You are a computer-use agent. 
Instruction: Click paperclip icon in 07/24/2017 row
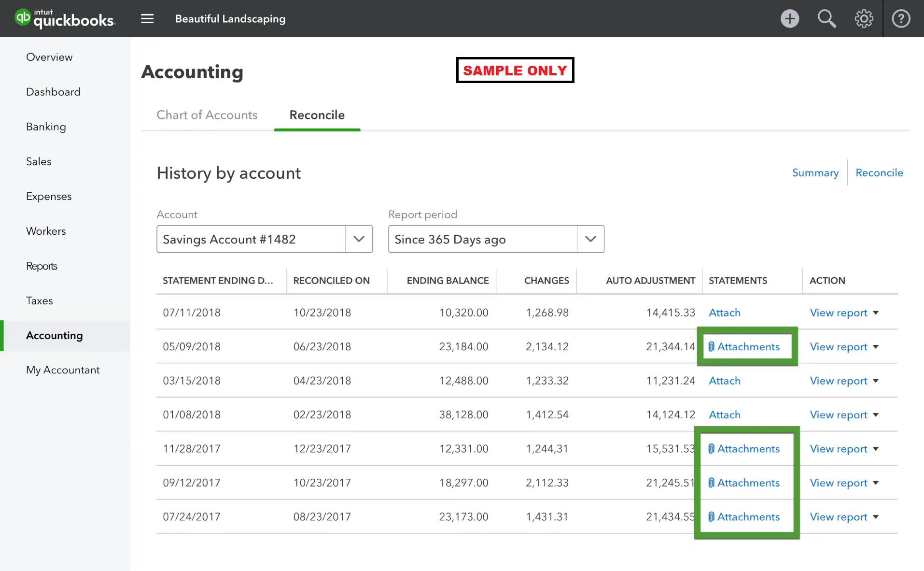pyautogui.click(x=711, y=517)
